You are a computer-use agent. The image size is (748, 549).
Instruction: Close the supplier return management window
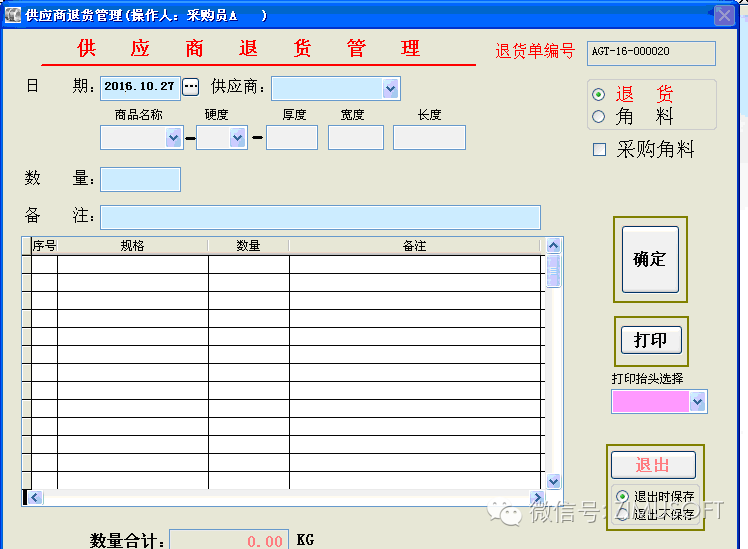724,15
